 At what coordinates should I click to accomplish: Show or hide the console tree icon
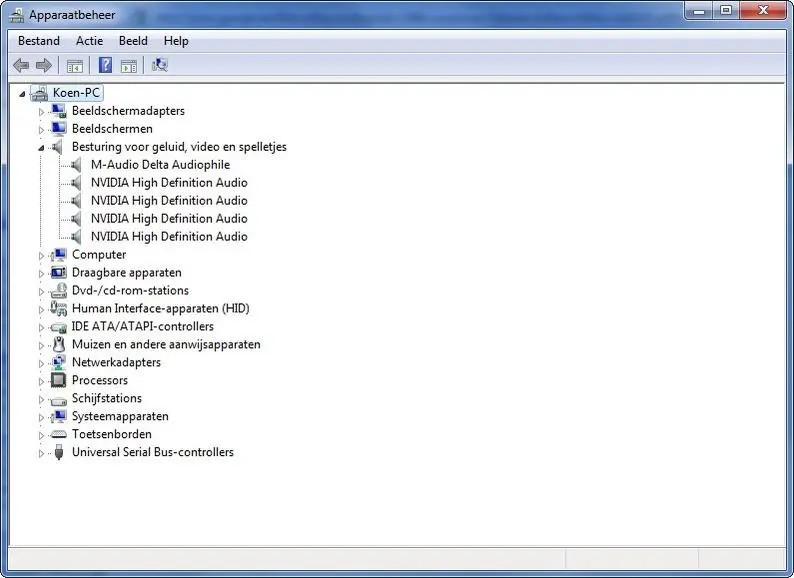(74, 66)
